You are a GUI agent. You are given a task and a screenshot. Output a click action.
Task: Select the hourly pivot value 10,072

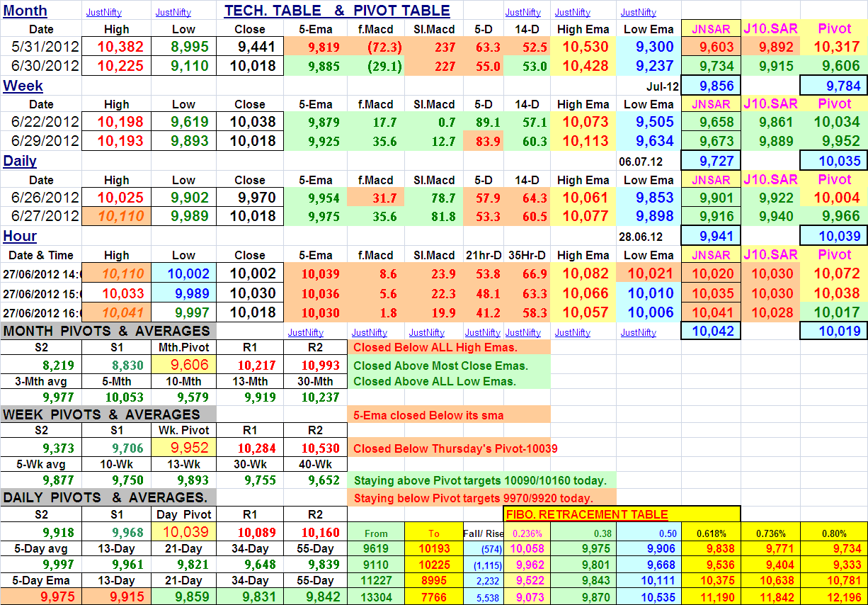(834, 273)
